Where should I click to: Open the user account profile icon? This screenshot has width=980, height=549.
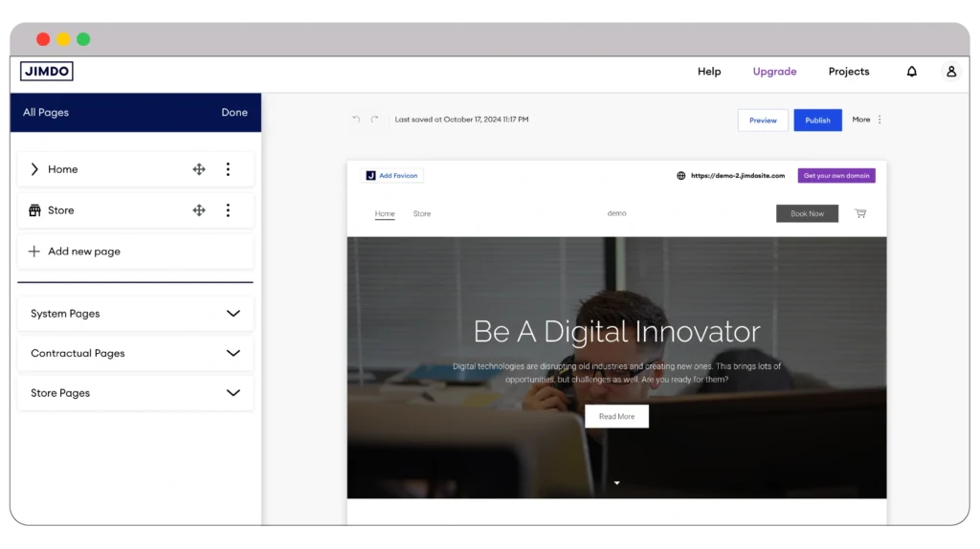tap(950, 72)
